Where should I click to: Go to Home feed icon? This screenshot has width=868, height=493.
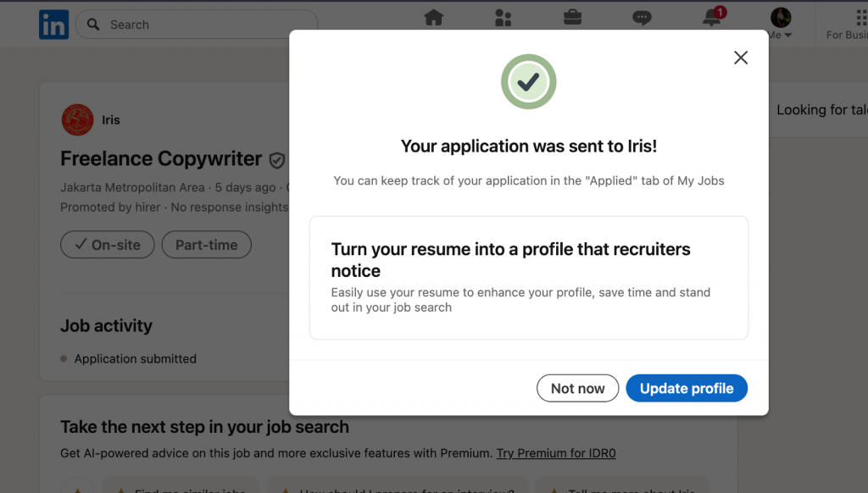click(434, 18)
